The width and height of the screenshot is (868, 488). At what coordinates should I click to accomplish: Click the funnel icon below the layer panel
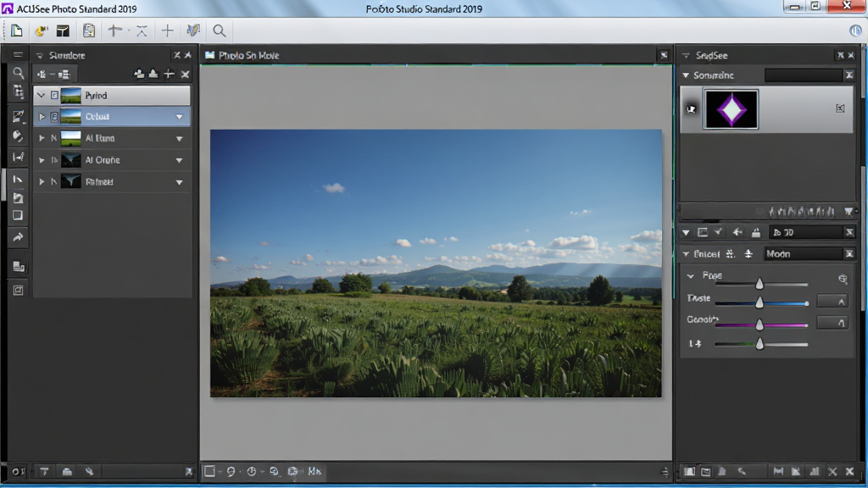coord(44,471)
